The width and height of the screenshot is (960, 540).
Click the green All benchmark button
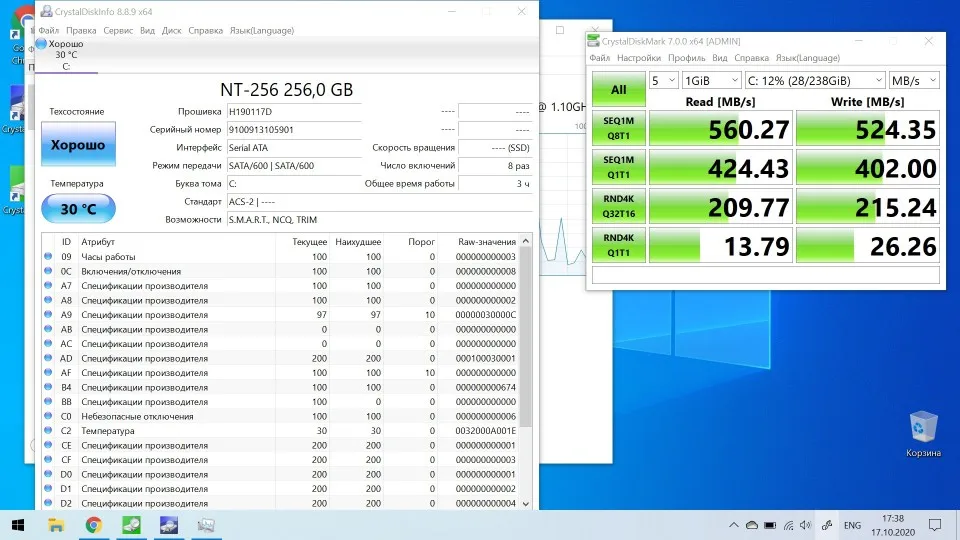coord(618,89)
